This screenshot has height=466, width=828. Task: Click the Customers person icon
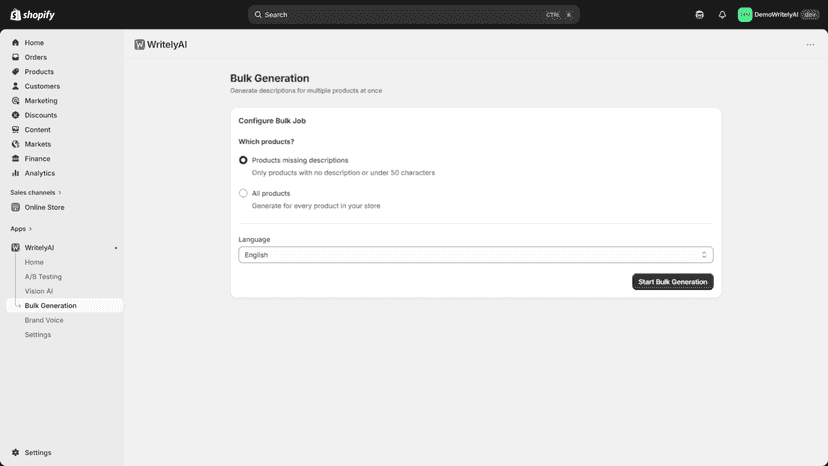15,86
